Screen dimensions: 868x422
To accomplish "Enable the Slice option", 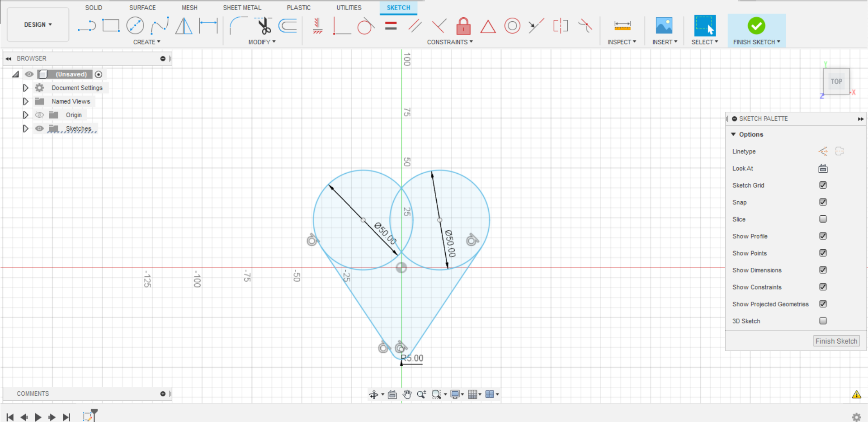I will [x=823, y=219].
